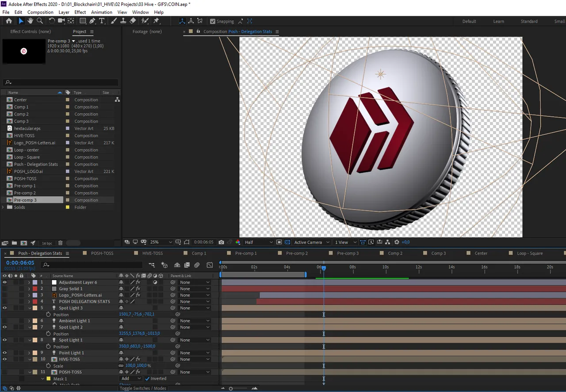Click the Reset Exposure icon
Screen dimensions: 566x392
[397, 242]
